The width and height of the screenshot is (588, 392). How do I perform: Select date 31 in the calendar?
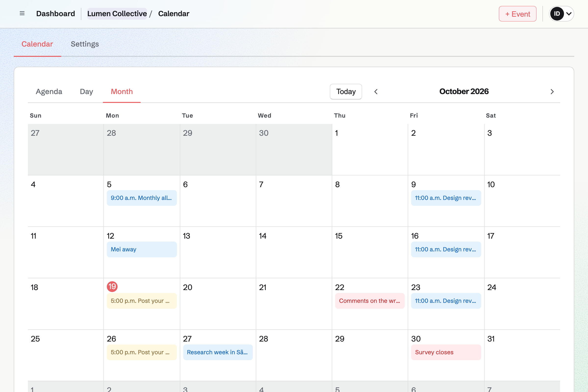click(491, 339)
